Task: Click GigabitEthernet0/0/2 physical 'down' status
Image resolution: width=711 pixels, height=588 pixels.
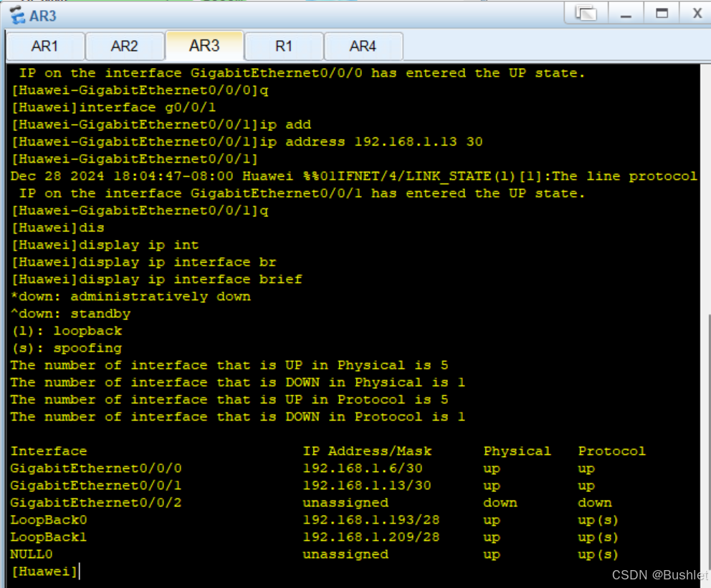Action: click(500, 502)
